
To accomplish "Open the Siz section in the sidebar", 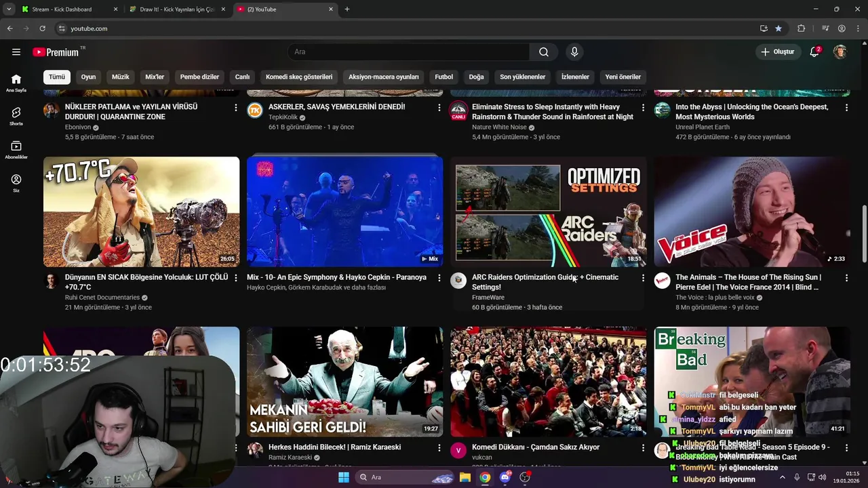I will click(16, 183).
